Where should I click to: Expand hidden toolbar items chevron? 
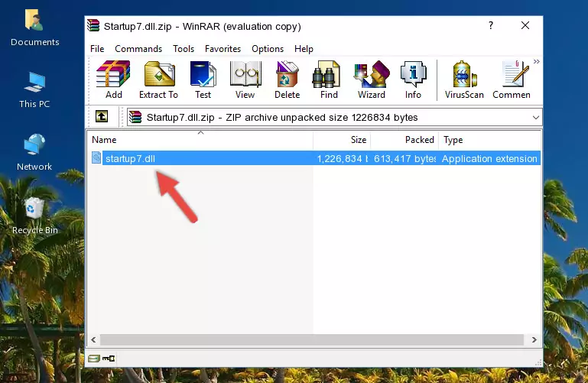(537, 61)
